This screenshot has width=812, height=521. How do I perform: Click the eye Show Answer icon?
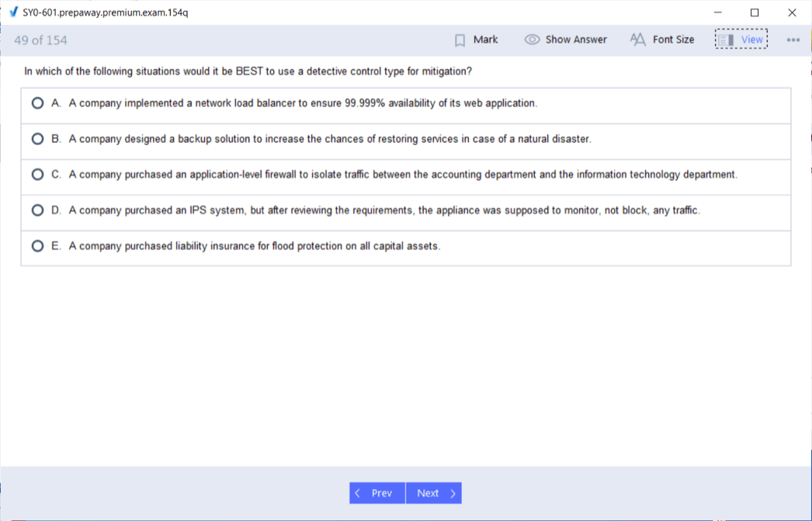[x=533, y=40]
